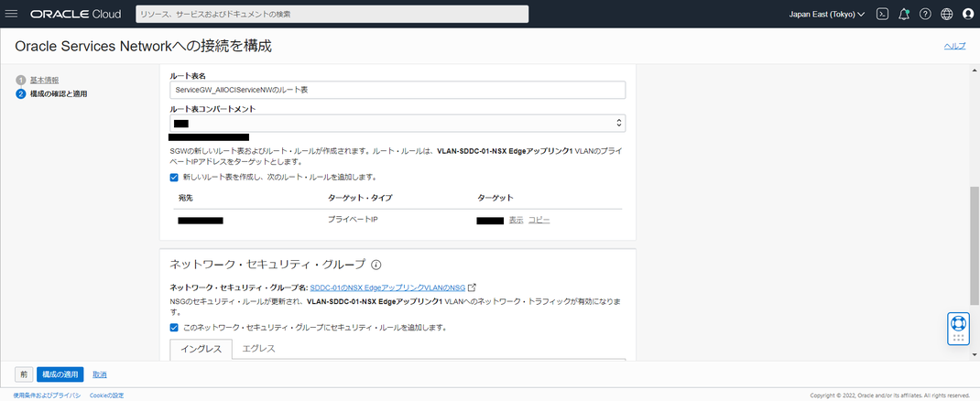Open the help question mark icon

pyautogui.click(x=925, y=14)
